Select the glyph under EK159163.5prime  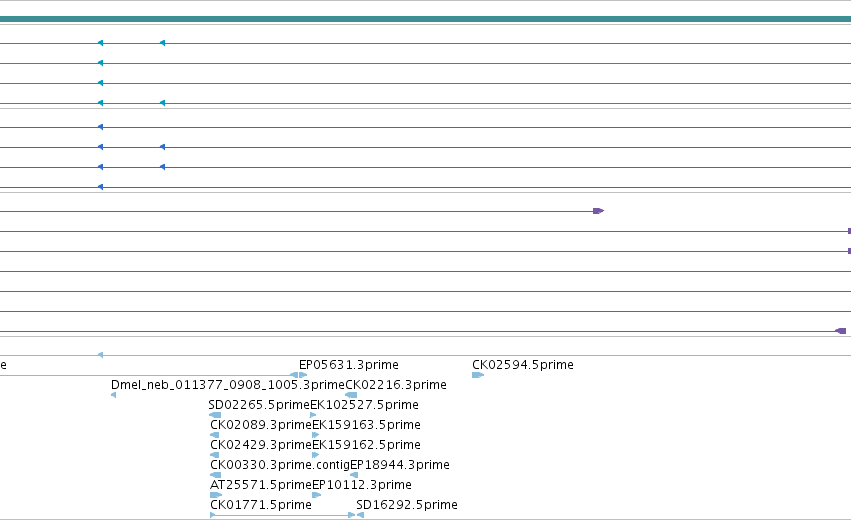[316, 435]
